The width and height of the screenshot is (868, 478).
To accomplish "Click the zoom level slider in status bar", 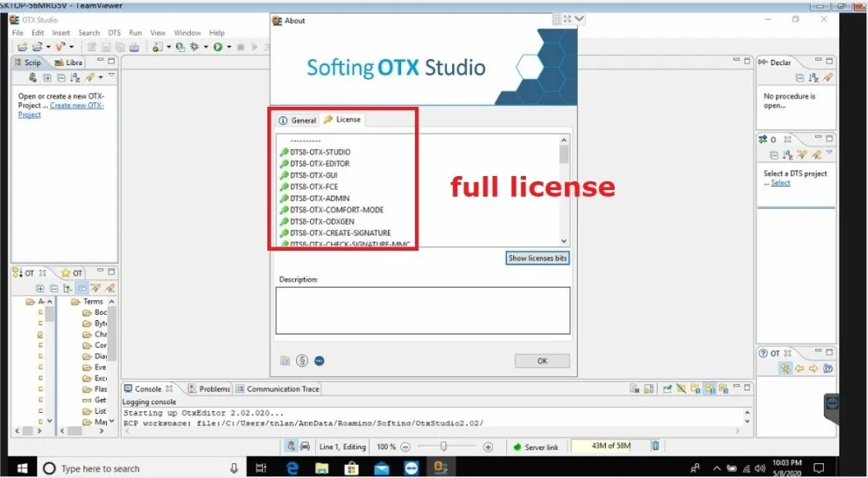I will coord(443,447).
